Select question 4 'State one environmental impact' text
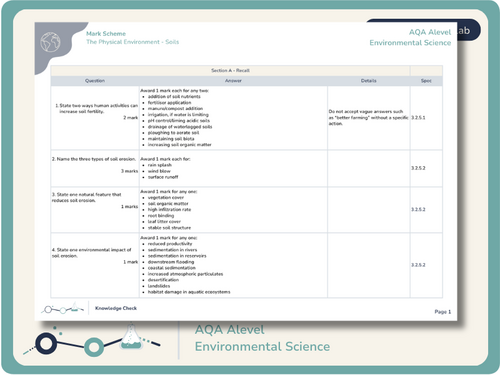The height and width of the screenshot is (375, 500). coord(92,253)
